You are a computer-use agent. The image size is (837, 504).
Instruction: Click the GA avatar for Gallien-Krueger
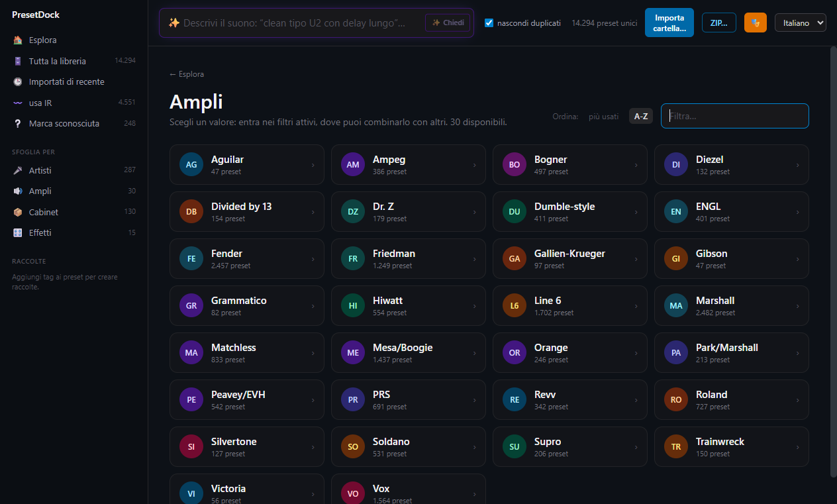pos(515,259)
